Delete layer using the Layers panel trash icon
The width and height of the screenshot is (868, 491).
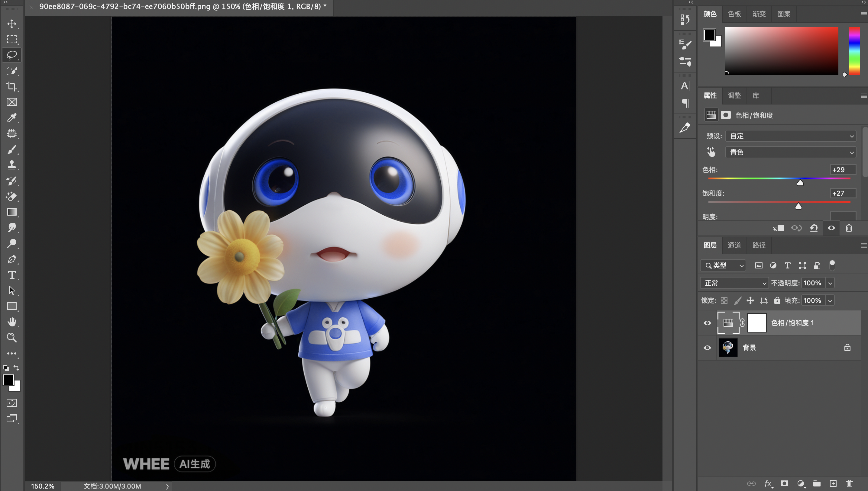click(850, 483)
